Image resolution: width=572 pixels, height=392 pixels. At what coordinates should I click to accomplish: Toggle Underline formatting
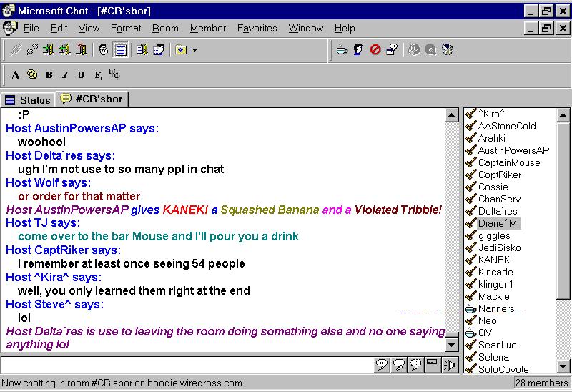(x=81, y=75)
